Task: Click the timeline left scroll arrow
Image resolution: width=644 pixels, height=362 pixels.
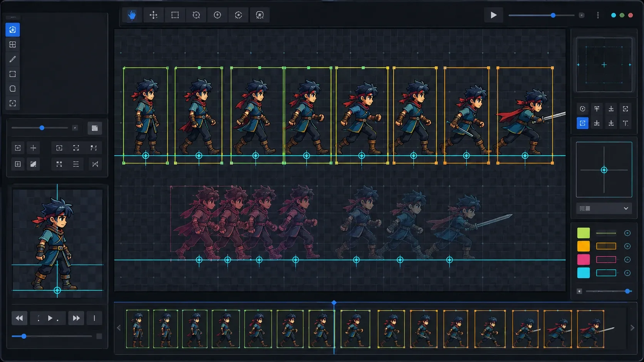Action: (119, 328)
